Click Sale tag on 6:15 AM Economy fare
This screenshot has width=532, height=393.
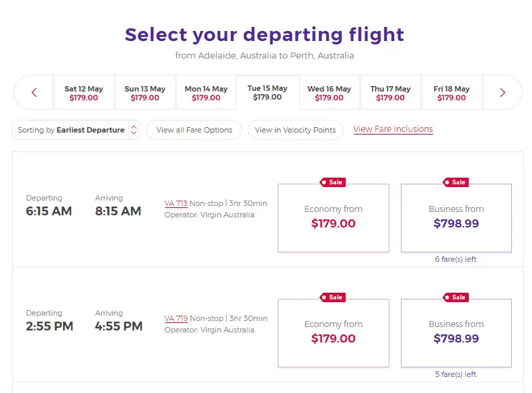(x=333, y=182)
